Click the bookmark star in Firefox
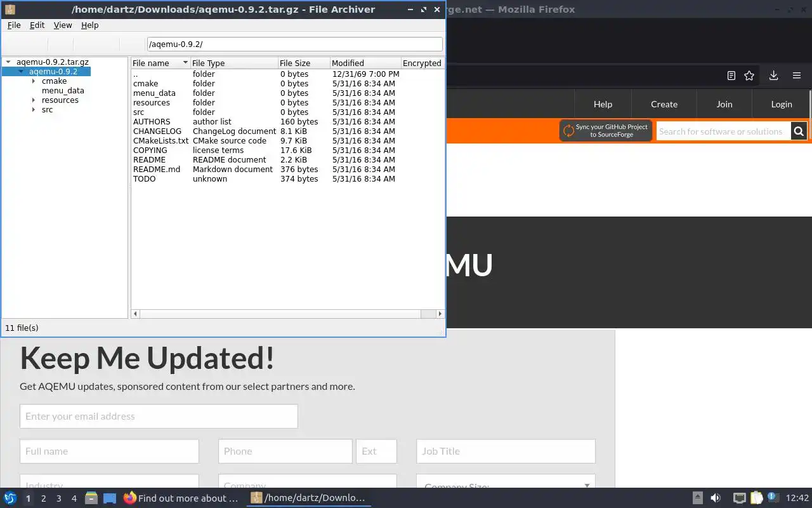 [x=749, y=76]
